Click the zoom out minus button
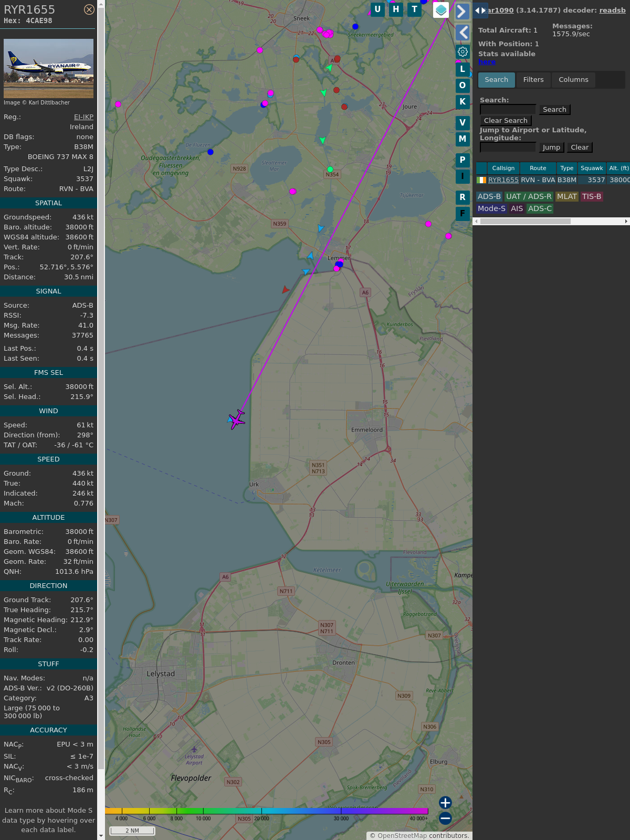 pos(445,818)
